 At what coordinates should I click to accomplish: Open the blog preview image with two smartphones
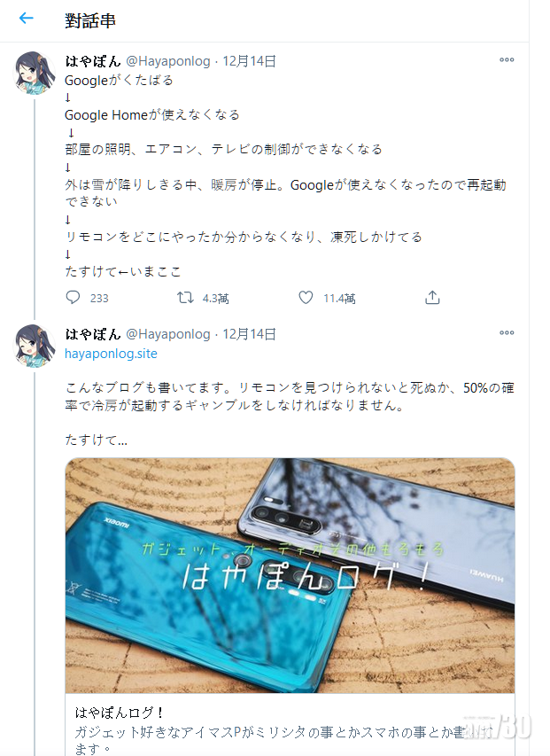[x=290, y=575]
